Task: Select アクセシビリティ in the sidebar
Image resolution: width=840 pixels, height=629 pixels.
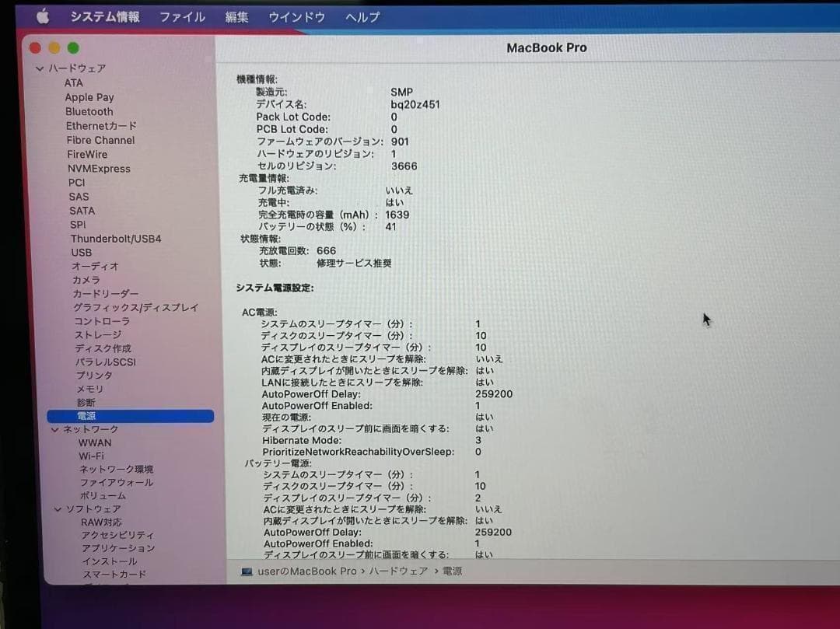Action: point(117,535)
